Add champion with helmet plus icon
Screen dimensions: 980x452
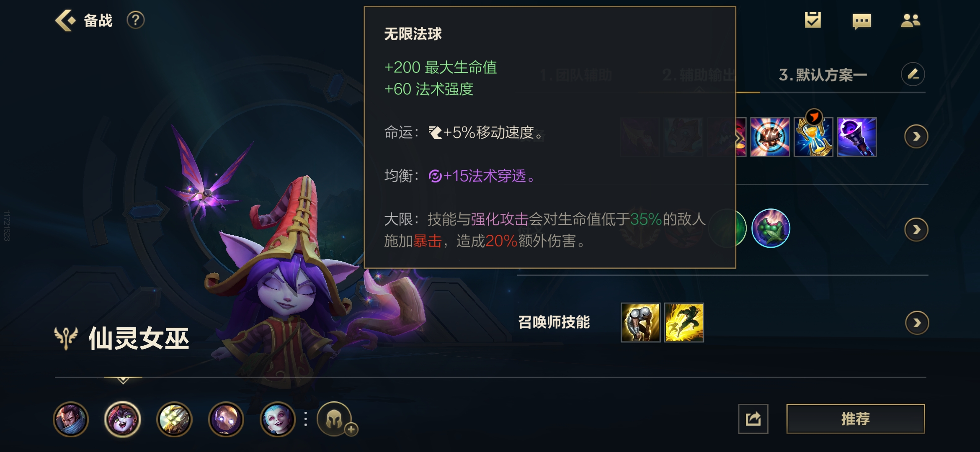coord(335,419)
